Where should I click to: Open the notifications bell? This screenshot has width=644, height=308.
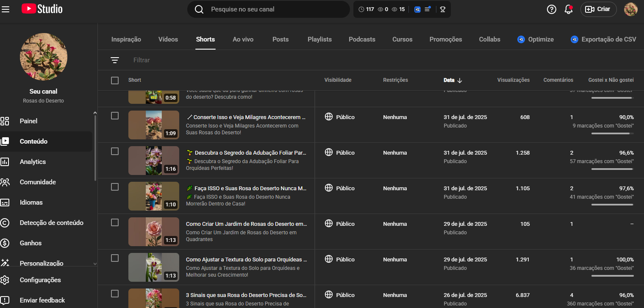[x=569, y=9]
